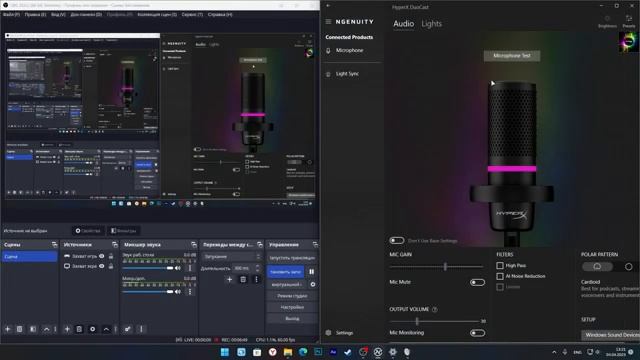The height and width of the screenshot is (360, 640).
Task: Open the OBS File menu
Action: pos(11,14)
